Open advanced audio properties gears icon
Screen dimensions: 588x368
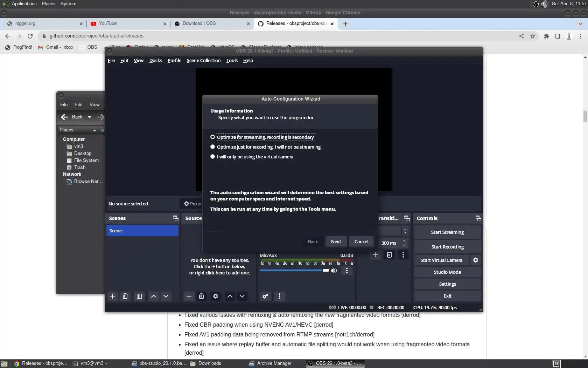coord(265,296)
